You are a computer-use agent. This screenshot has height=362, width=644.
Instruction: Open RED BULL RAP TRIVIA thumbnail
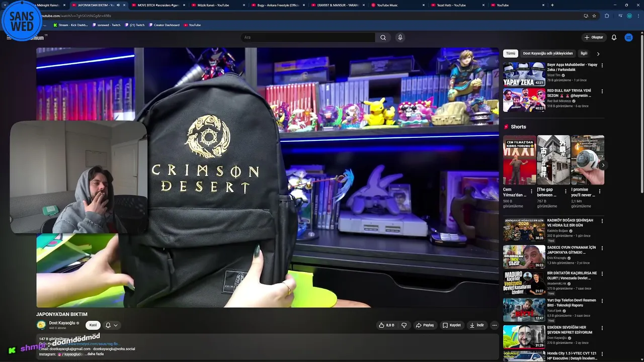pyautogui.click(x=524, y=100)
